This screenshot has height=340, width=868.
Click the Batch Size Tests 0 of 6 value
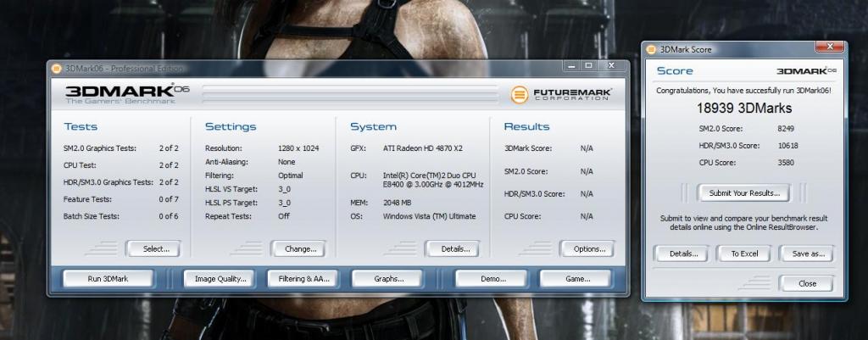(169, 216)
